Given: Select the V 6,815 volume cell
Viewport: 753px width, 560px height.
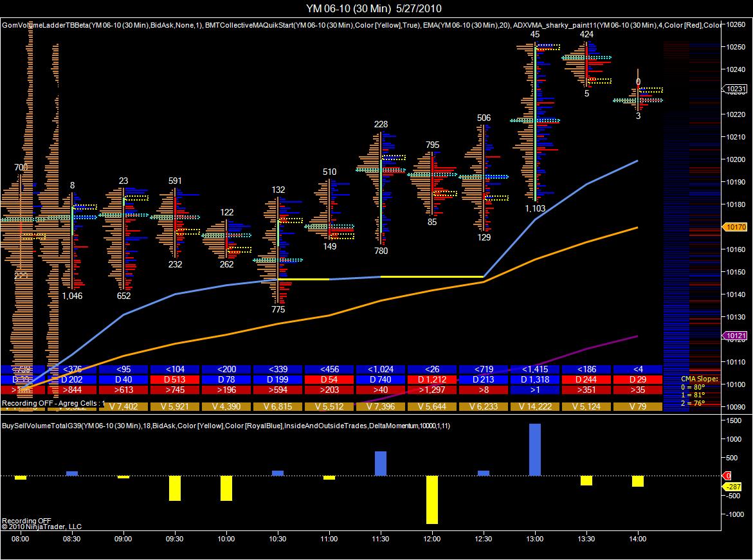Looking at the screenshot, I should (x=278, y=406).
